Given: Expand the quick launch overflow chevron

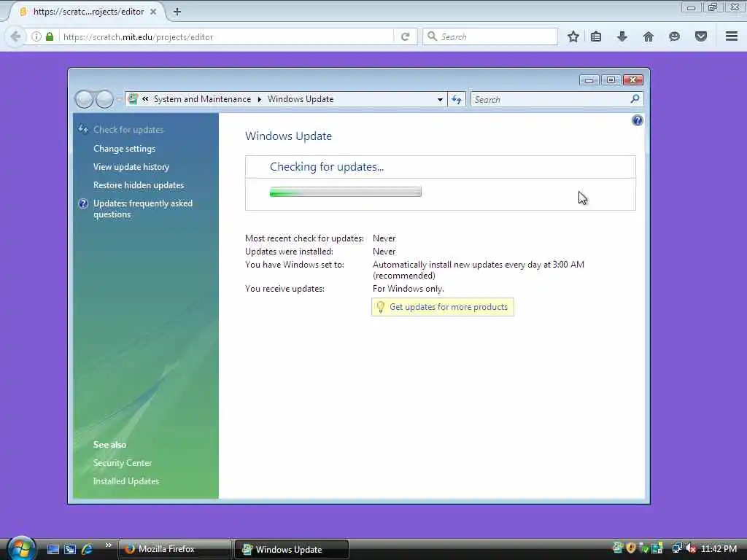Looking at the screenshot, I should pos(108,545).
